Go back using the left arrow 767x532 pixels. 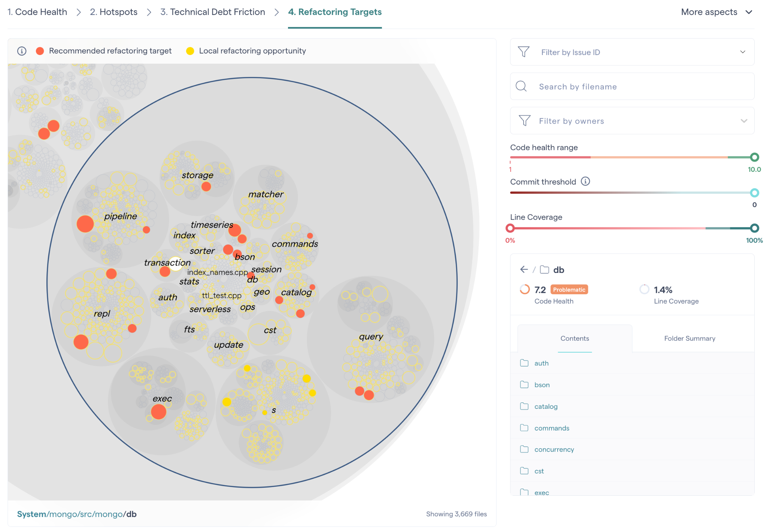click(x=524, y=270)
